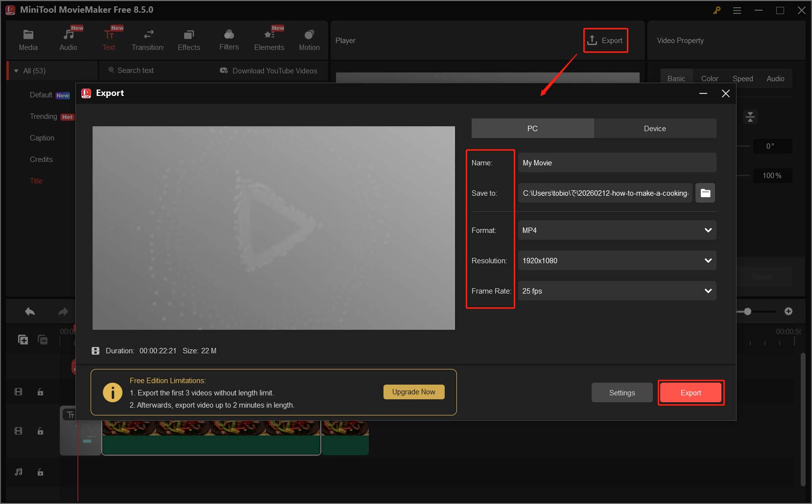This screenshot has width=812, height=504.
Task: Open the Save to folder browser
Action: pyautogui.click(x=705, y=193)
